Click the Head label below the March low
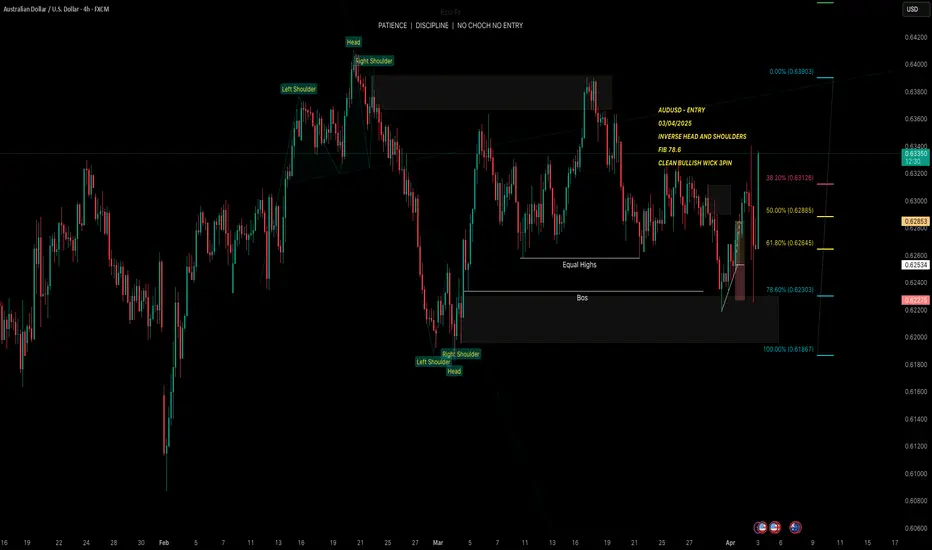 (454, 371)
